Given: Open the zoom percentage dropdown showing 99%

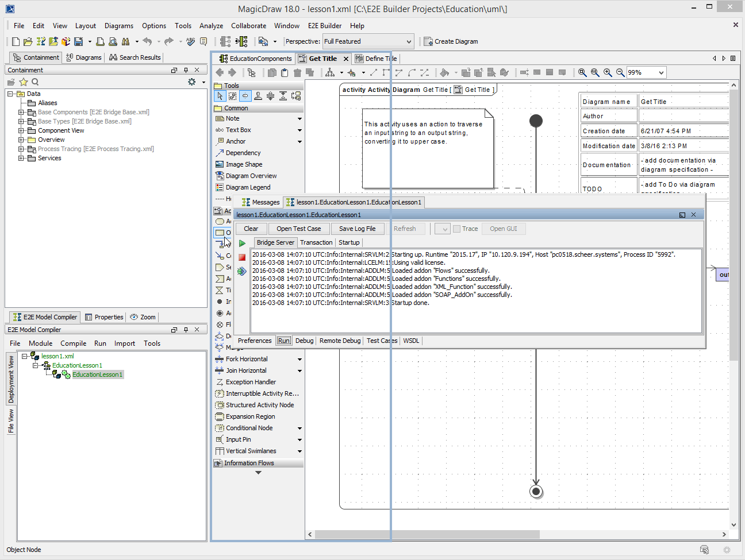Looking at the screenshot, I should point(661,73).
